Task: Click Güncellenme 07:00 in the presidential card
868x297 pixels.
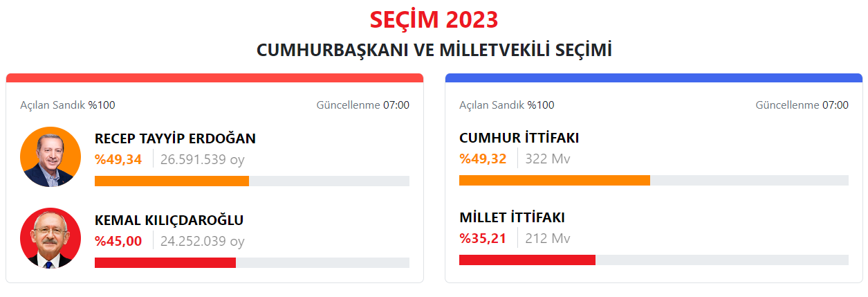Action: click(362, 105)
